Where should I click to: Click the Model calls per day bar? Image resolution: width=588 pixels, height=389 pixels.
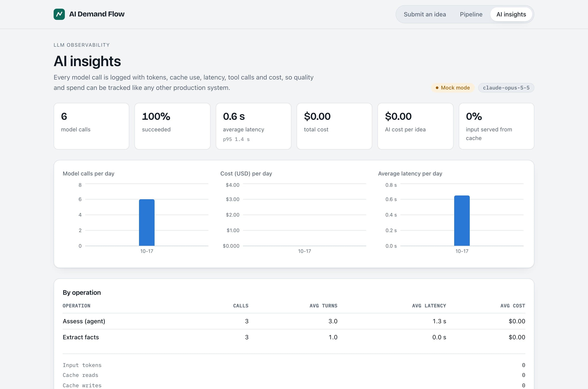147,222
